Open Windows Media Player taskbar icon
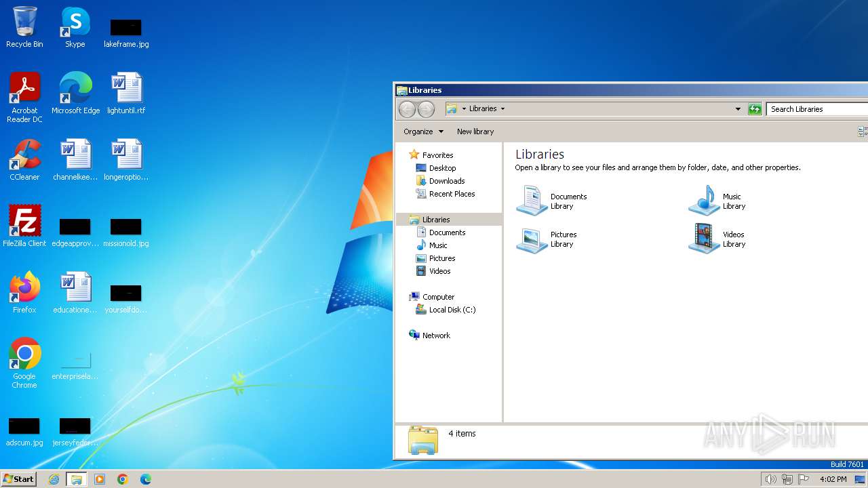The height and width of the screenshot is (488, 868). [100, 479]
